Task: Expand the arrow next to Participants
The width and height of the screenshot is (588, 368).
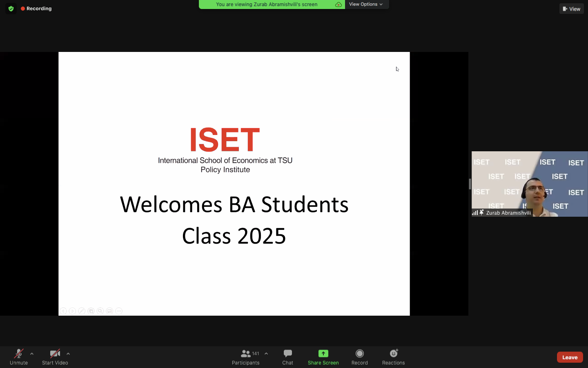Action: [x=266, y=354]
